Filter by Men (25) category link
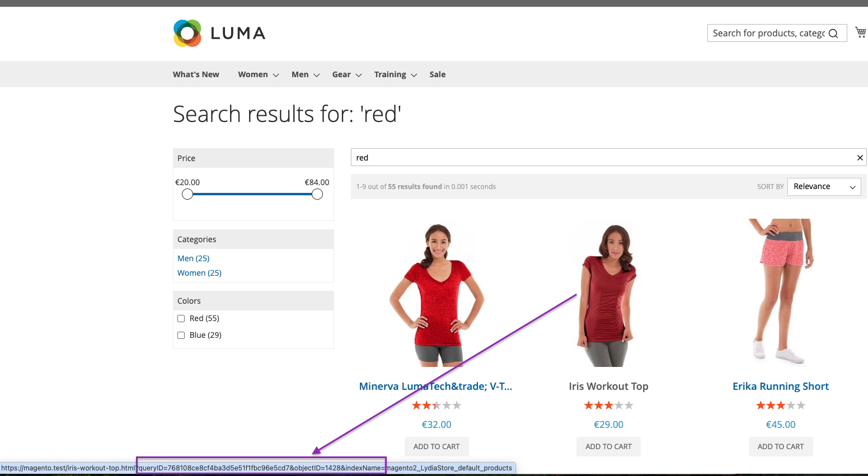The width and height of the screenshot is (868, 476). [x=194, y=258]
